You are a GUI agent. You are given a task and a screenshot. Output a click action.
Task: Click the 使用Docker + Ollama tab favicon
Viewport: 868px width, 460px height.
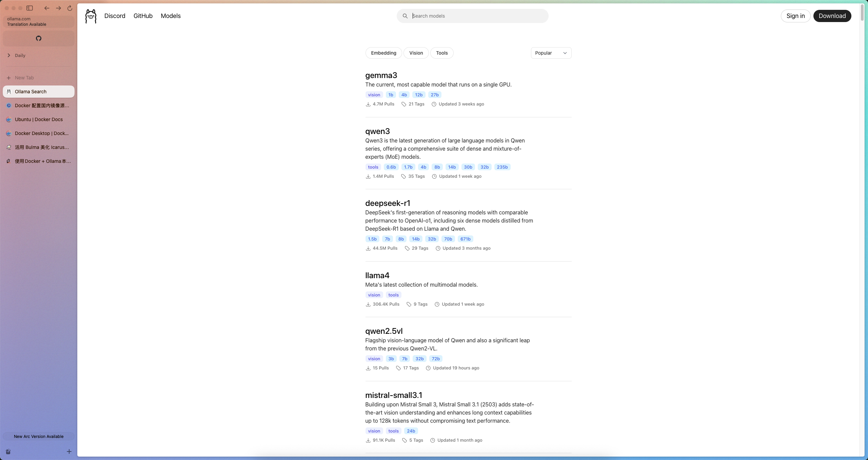[x=9, y=161]
